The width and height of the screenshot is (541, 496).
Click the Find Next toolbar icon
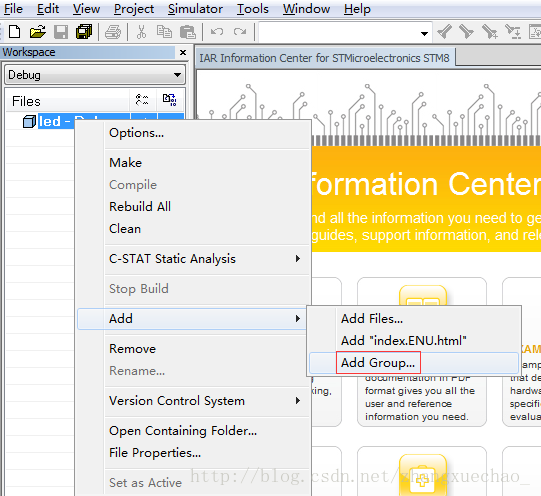466,32
